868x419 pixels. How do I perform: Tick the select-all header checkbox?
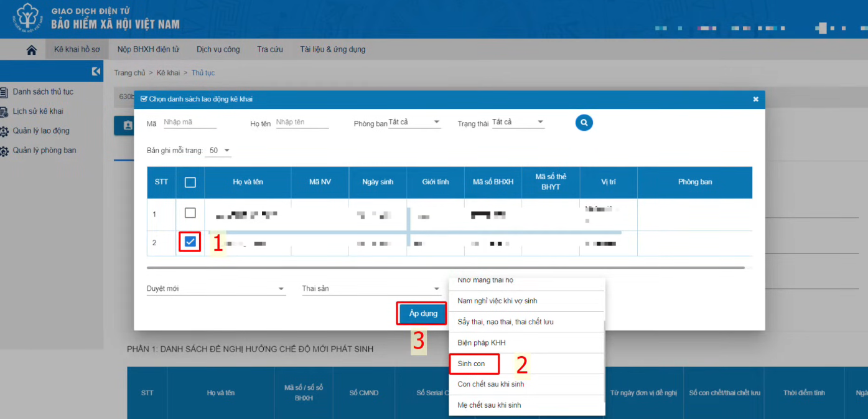pyautogui.click(x=190, y=182)
